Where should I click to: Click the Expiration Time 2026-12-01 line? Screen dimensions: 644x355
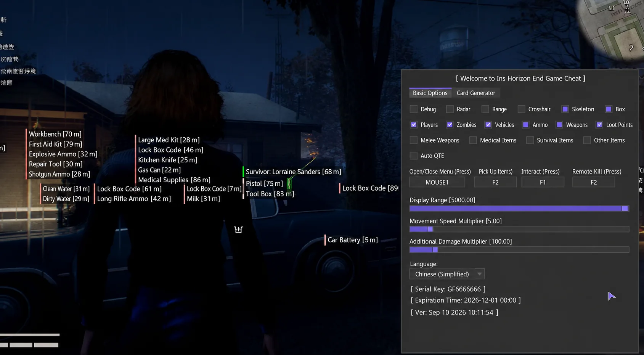[466, 300]
